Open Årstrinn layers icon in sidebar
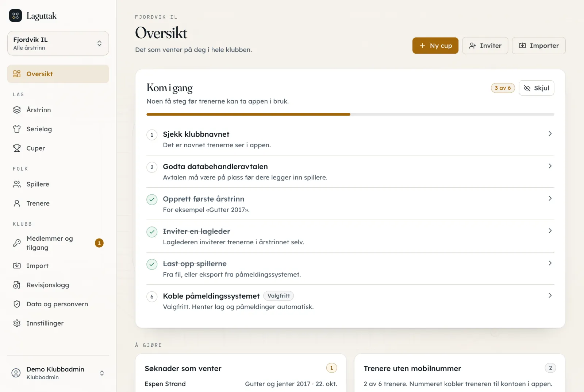The width and height of the screenshot is (584, 392). 17,110
